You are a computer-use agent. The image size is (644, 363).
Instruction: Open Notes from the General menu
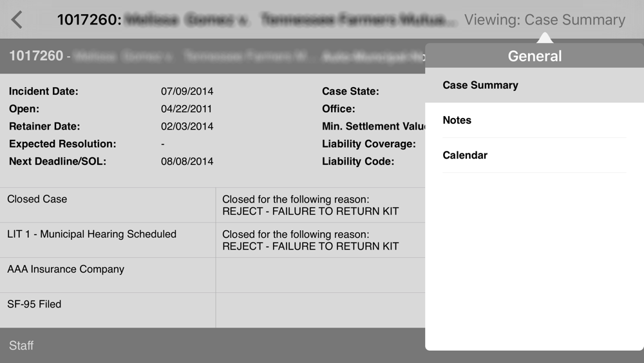click(535, 120)
